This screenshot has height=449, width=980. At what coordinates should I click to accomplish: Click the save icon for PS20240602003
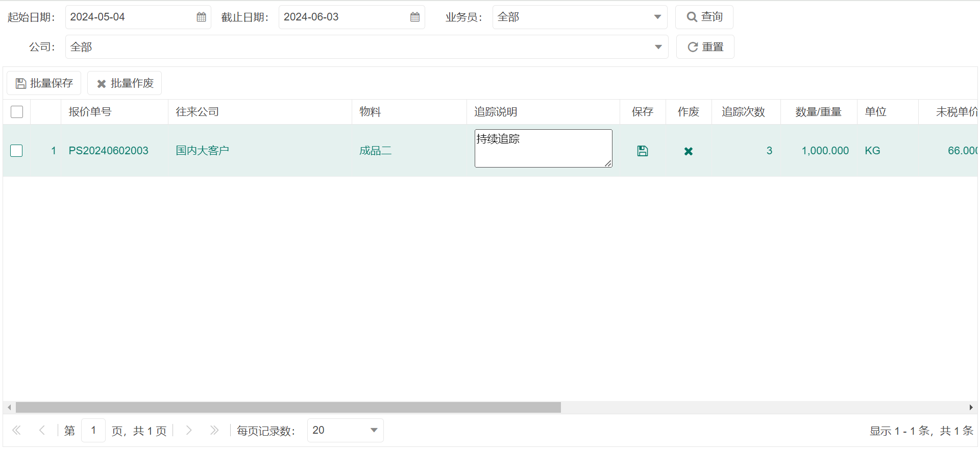[643, 151]
